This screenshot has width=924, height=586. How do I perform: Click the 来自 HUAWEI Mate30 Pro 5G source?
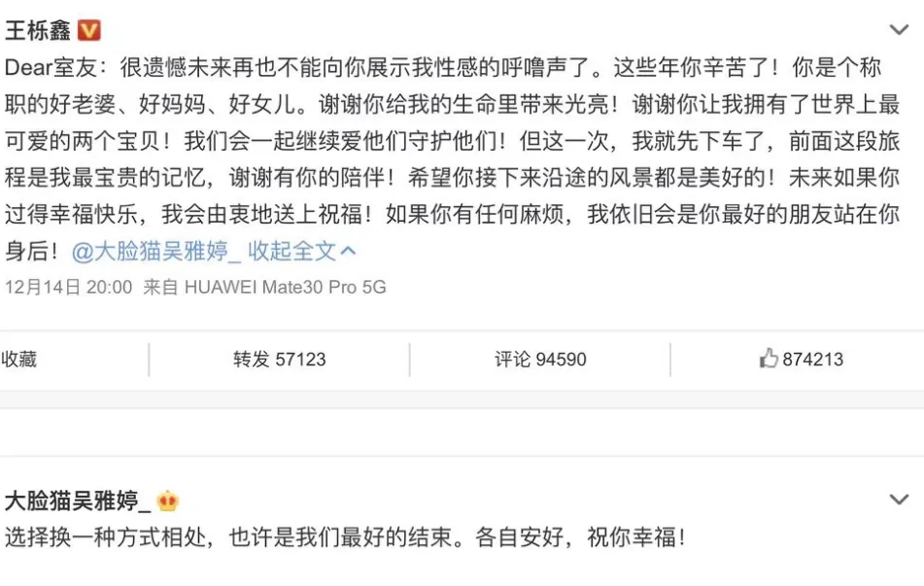[264, 287]
